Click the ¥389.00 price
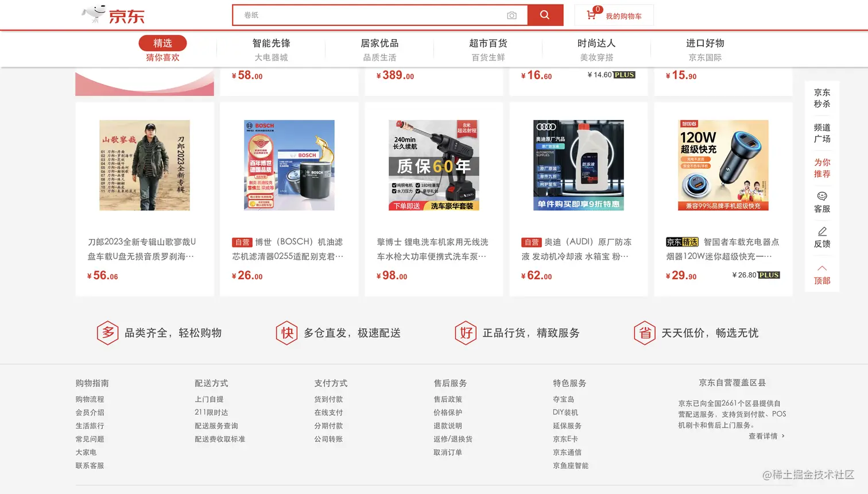The width and height of the screenshot is (868, 494). coord(395,75)
